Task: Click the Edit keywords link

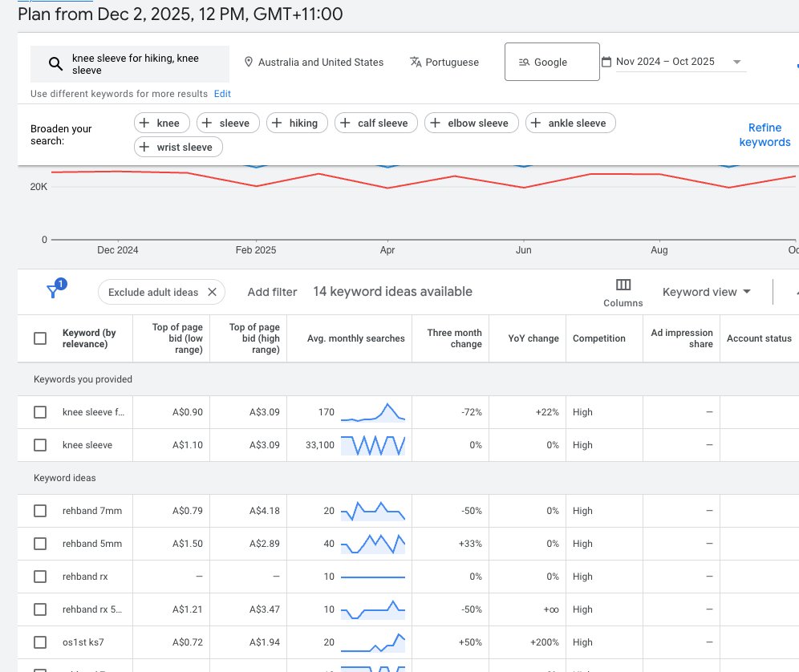Action: 222,94
